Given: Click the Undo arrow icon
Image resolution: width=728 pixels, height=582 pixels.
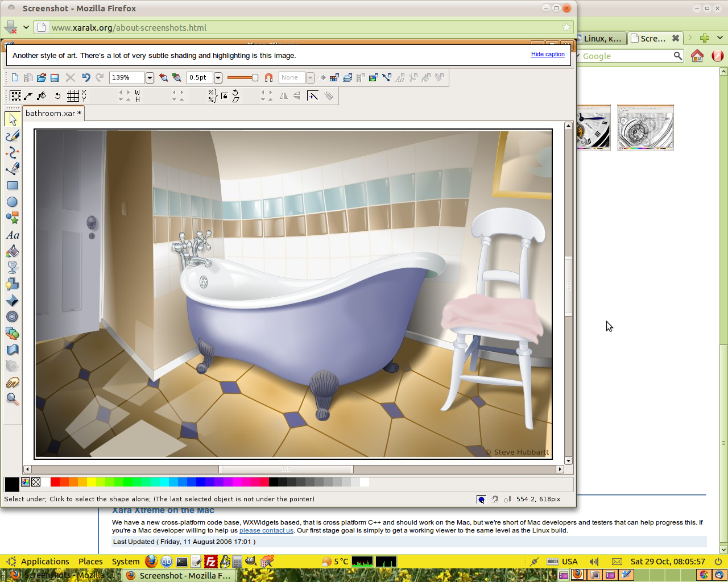Looking at the screenshot, I should coord(86,78).
